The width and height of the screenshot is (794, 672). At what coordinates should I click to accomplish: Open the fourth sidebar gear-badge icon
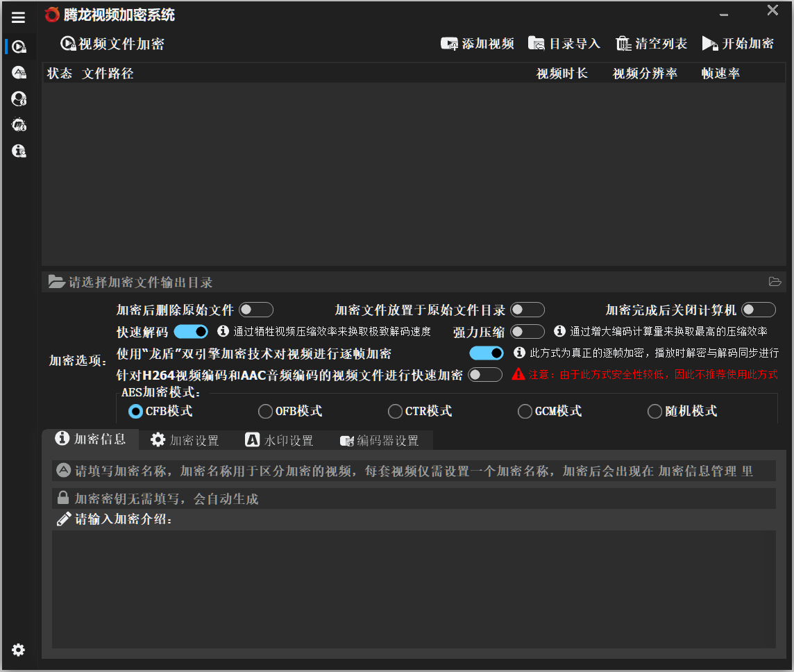[19, 124]
